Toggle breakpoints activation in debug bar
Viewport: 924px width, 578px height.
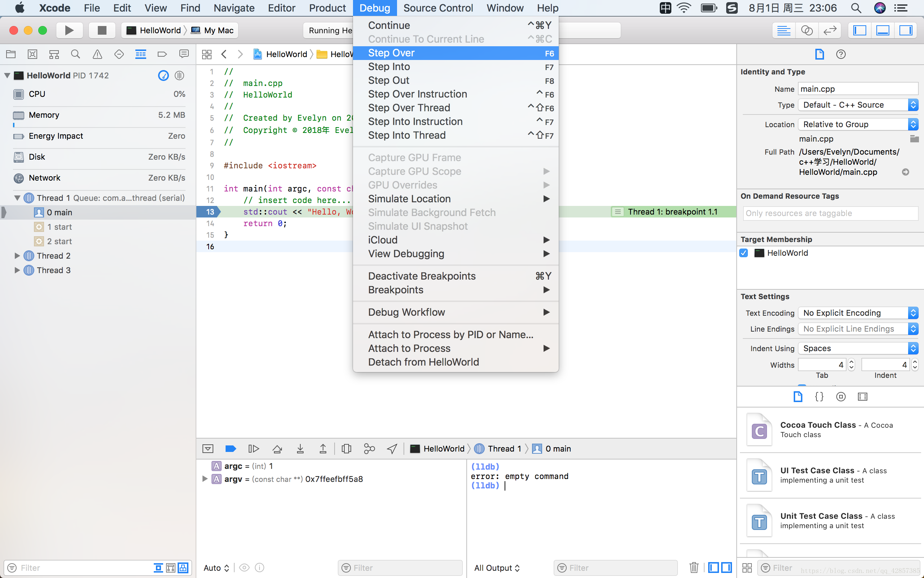tap(231, 448)
